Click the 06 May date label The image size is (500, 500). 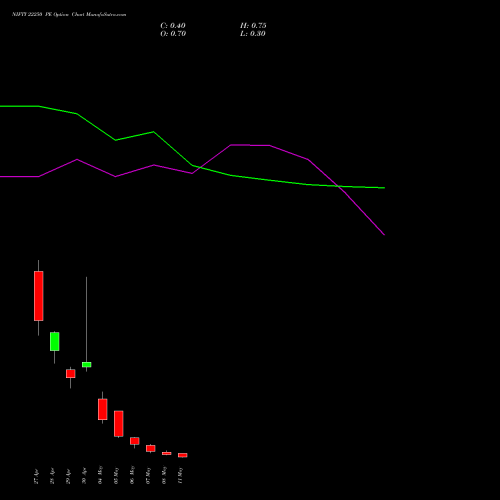tap(132, 475)
